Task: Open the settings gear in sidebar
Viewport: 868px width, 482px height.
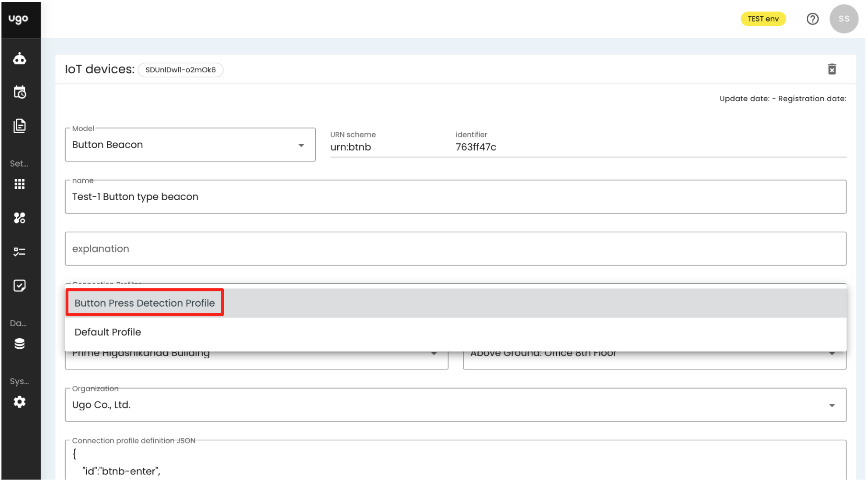Action: (x=19, y=402)
